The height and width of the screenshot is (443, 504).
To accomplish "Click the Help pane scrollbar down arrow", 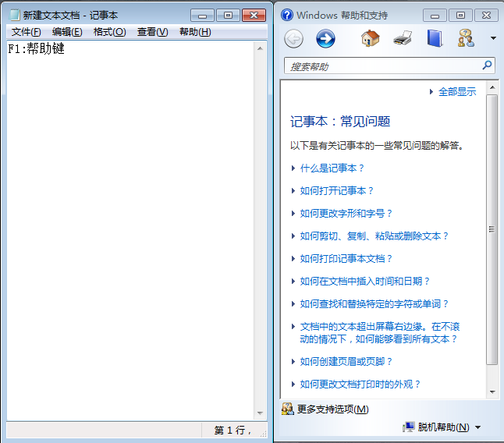I will 492,392.
